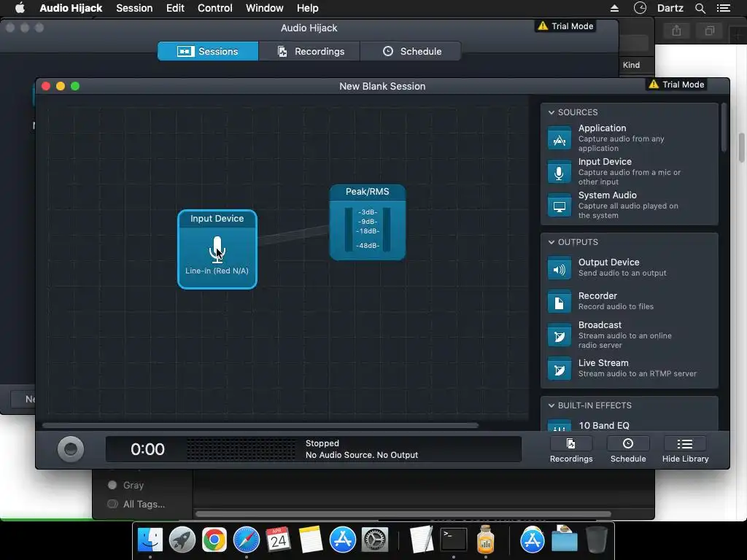Viewport: 747px width, 560px height.
Task: Click Trial Mode badge in main Audio Hijack window
Action: [x=565, y=26]
